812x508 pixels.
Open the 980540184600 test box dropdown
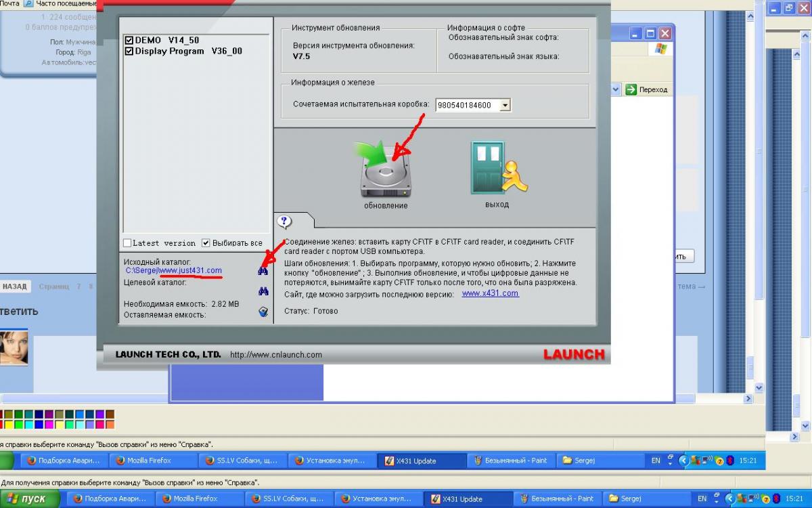coord(505,105)
